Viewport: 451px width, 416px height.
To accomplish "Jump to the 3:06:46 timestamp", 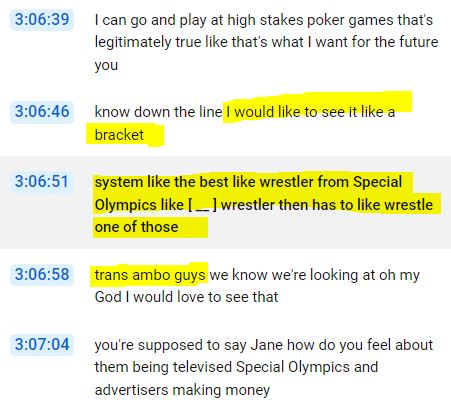I will [x=42, y=111].
